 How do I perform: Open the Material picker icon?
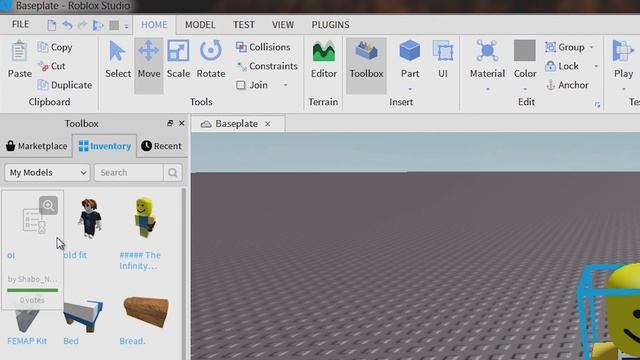point(487,51)
